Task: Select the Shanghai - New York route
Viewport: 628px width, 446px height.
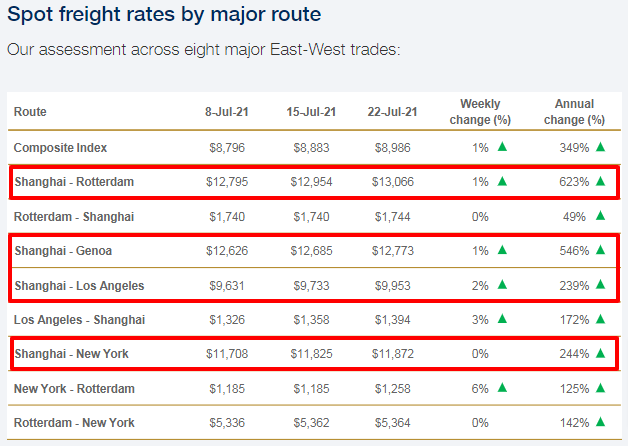Action: (71, 353)
